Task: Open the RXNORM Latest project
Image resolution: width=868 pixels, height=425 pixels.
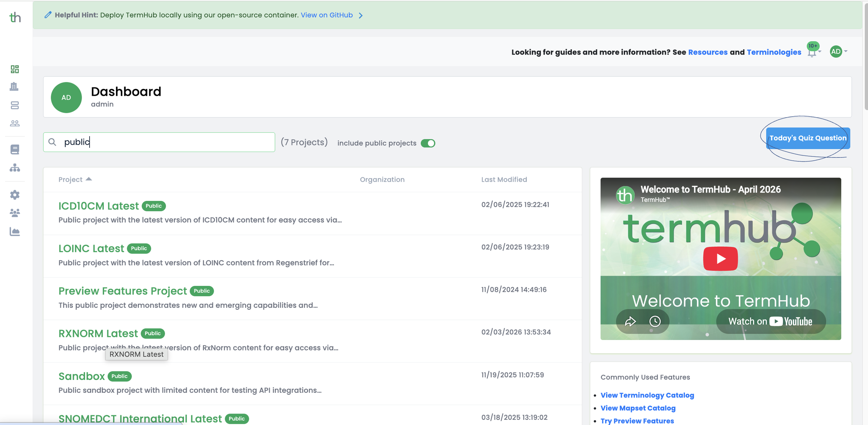Action: click(98, 333)
